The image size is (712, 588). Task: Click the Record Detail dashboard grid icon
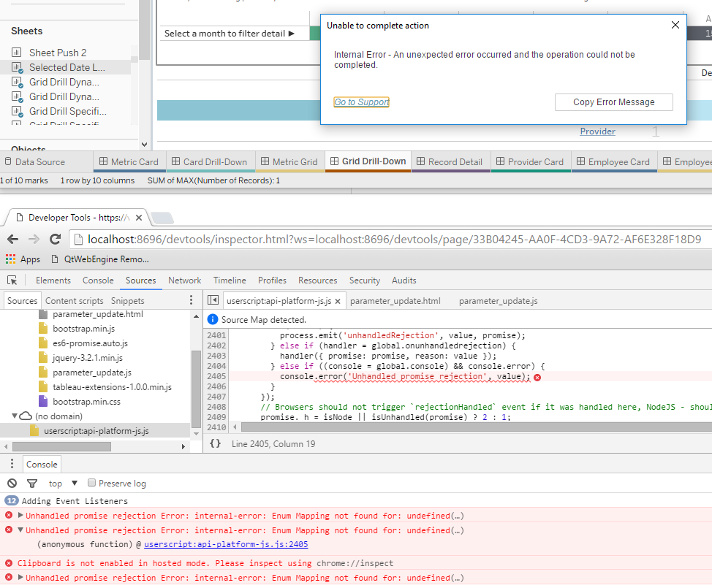(x=420, y=161)
